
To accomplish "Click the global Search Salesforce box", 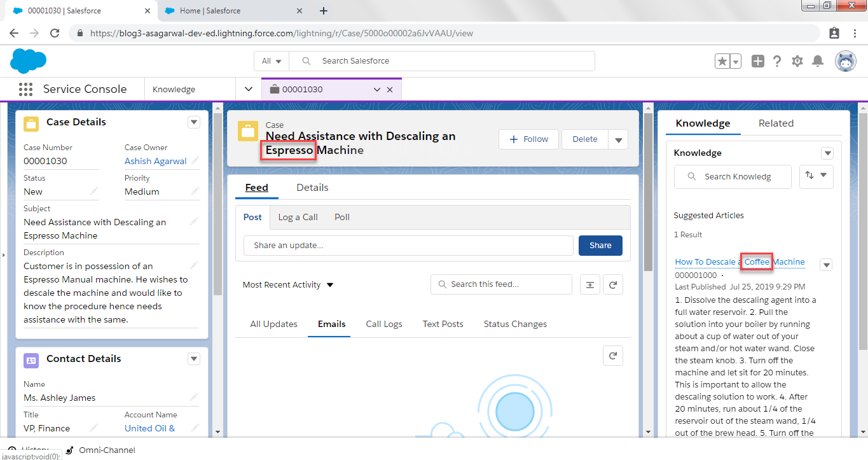I will pos(442,61).
